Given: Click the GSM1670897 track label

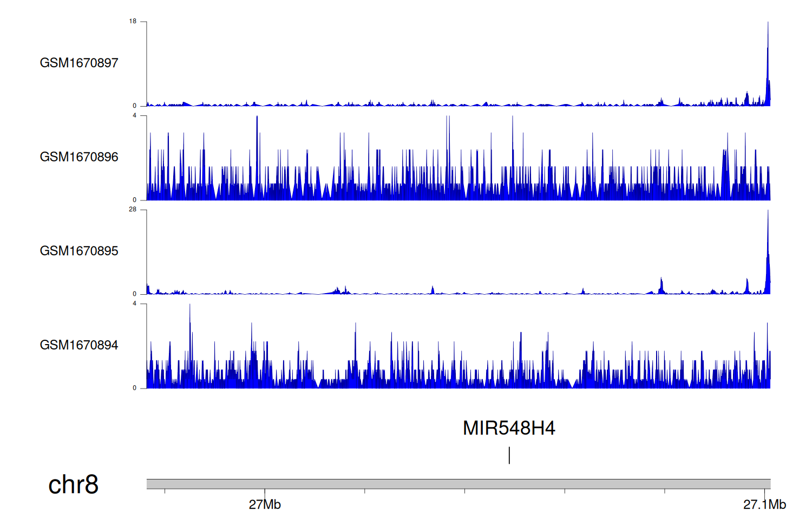Looking at the screenshot, I should [79, 63].
